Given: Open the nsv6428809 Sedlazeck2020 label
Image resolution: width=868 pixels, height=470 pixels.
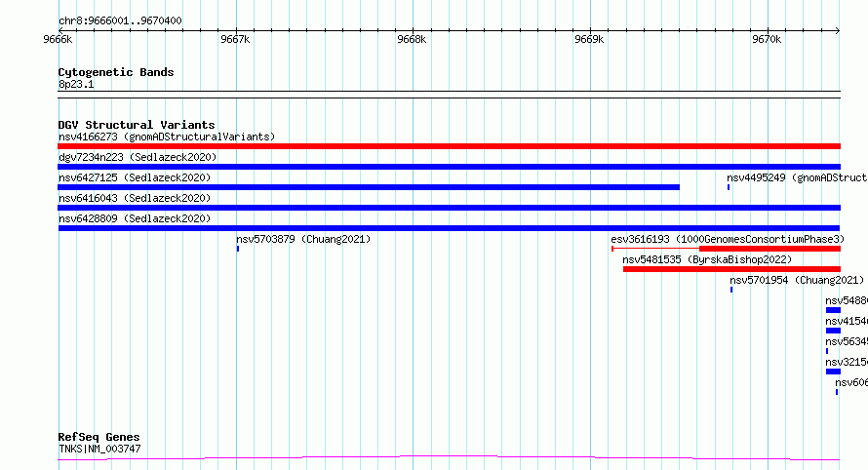Looking at the screenshot, I should (135, 218).
